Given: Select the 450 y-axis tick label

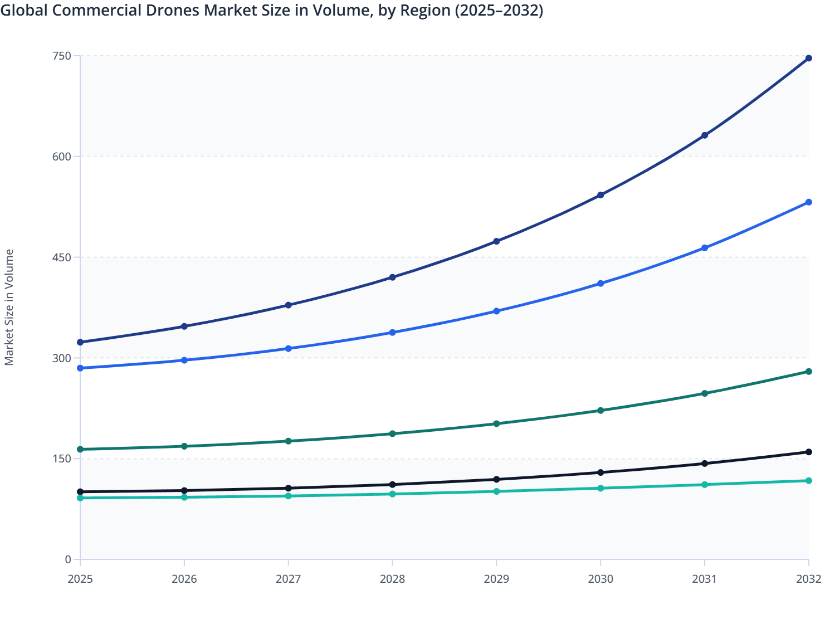Looking at the screenshot, I should [63, 257].
